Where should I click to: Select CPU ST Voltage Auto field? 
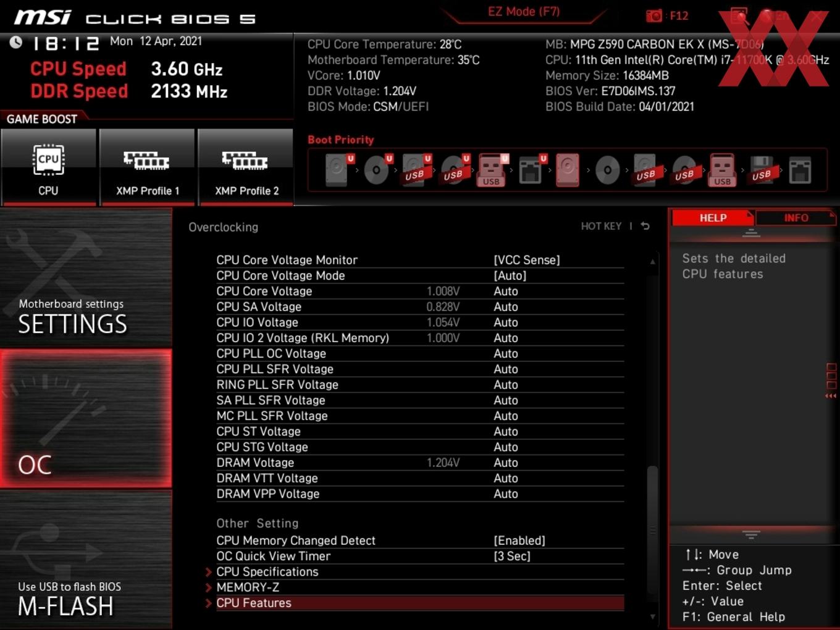coord(506,432)
